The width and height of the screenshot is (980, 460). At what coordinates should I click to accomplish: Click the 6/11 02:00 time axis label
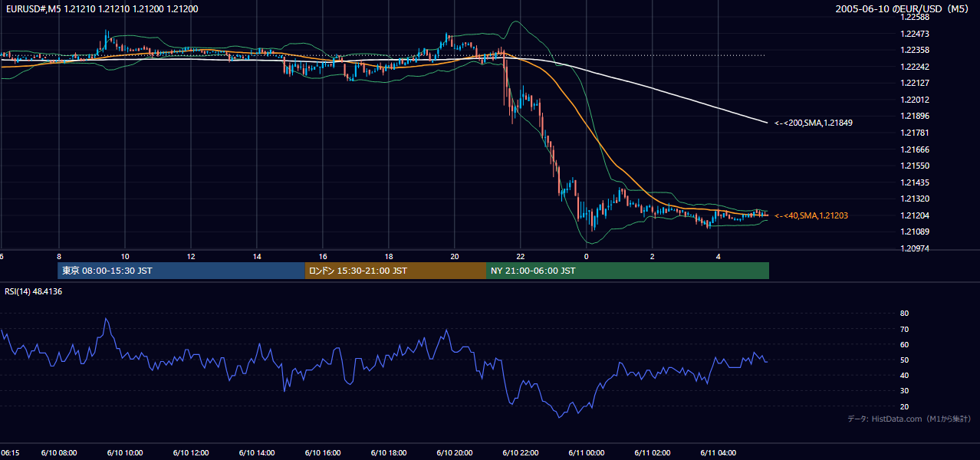653,453
